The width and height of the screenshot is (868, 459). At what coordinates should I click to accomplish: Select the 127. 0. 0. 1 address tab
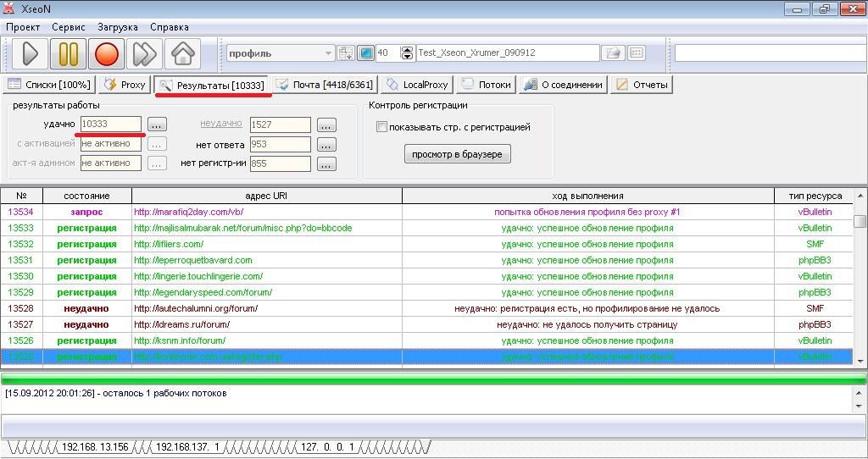click(327, 447)
